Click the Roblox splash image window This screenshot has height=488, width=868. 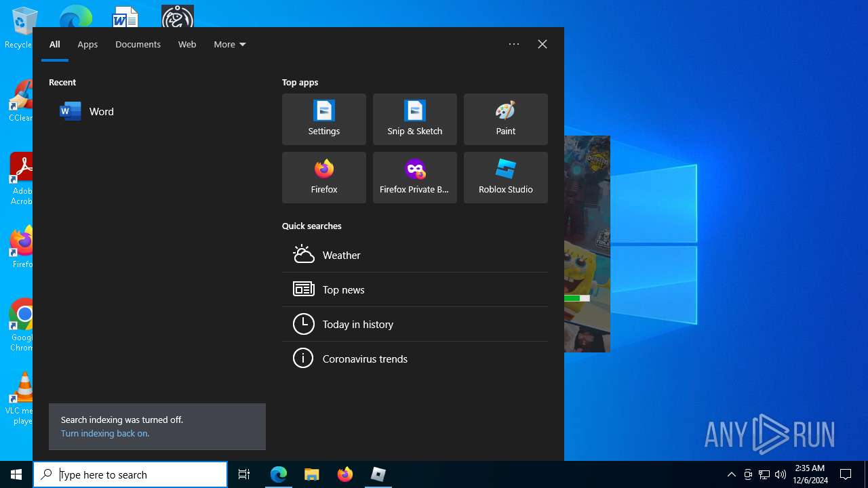point(587,244)
